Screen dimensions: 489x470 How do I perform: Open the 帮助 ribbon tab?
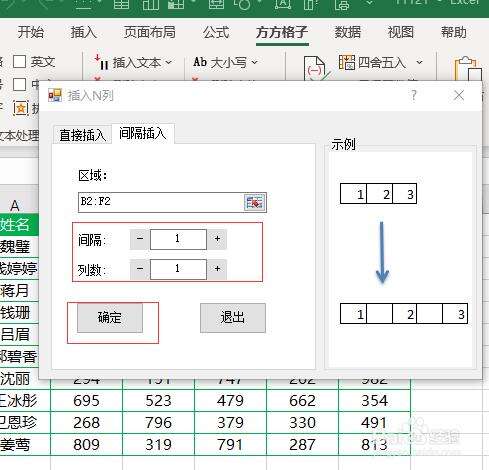(x=454, y=32)
